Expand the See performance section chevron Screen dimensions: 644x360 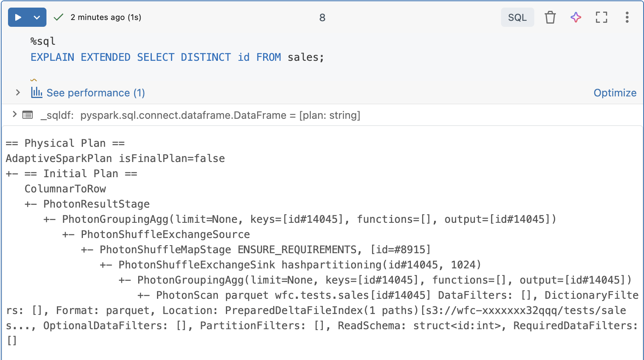18,92
